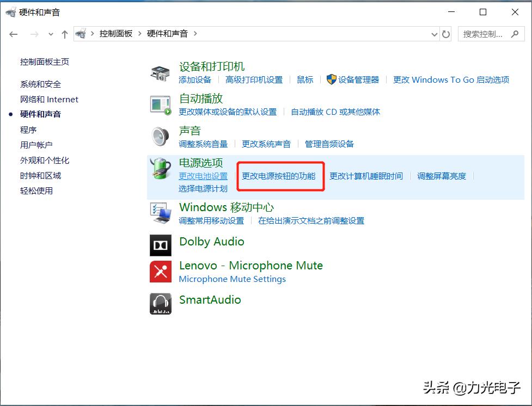Click the AutoPlay CD icon
Image resolution: width=532 pixels, height=406 pixels.
[x=160, y=104]
